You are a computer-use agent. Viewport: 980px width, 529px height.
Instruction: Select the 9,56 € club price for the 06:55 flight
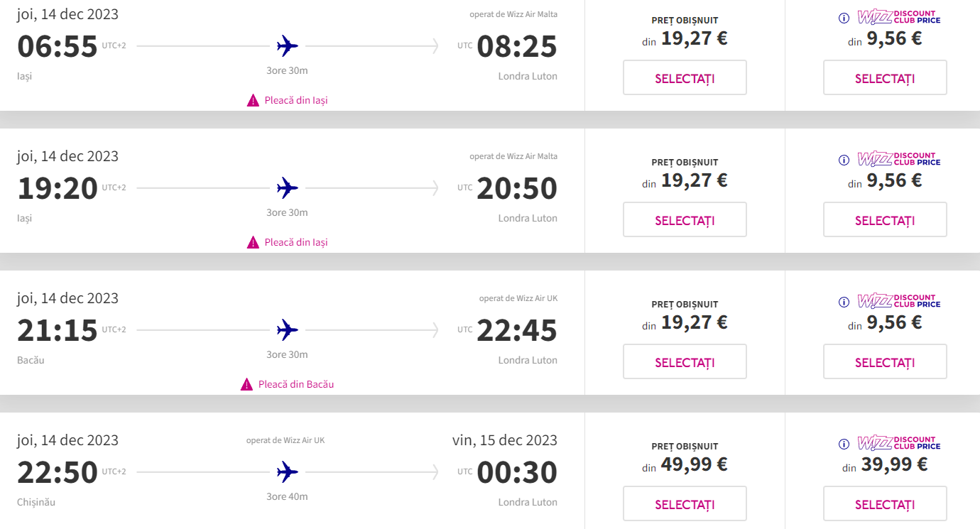click(x=885, y=77)
